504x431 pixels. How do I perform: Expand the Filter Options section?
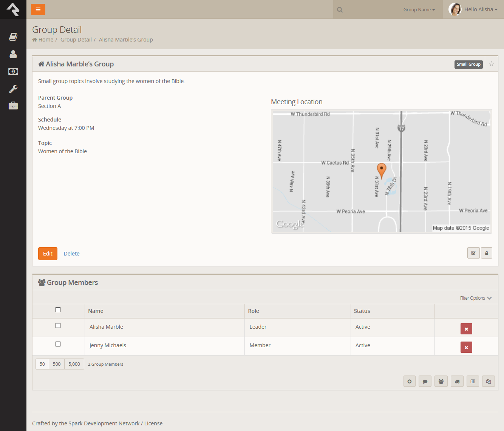476,298
